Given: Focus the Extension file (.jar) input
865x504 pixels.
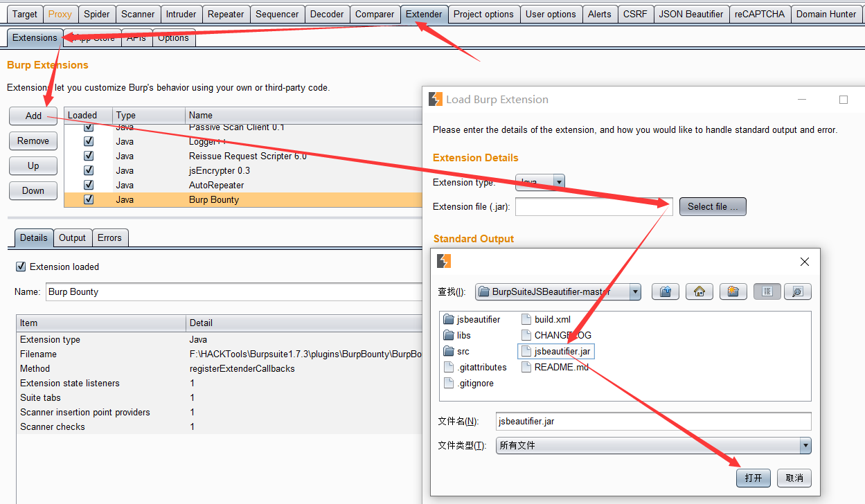Looking at the screenshot, I should [x=594, y=206].
